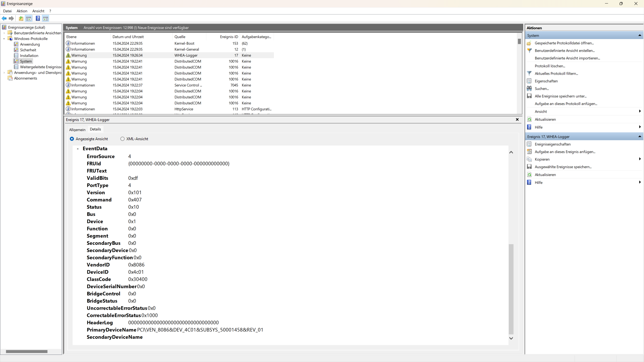644x362 pixels.
Task: Open the Aktion menu
Action: coord(22,11)
